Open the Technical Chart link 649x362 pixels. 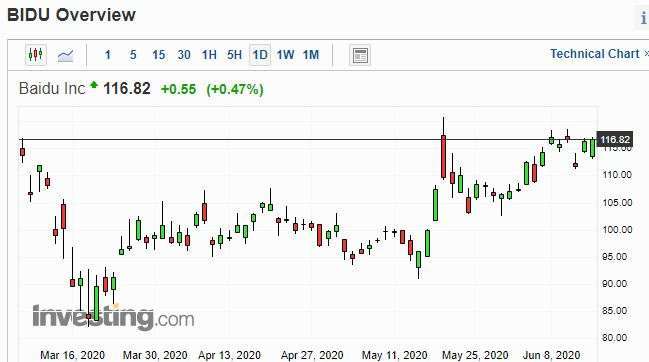[595, 54]
